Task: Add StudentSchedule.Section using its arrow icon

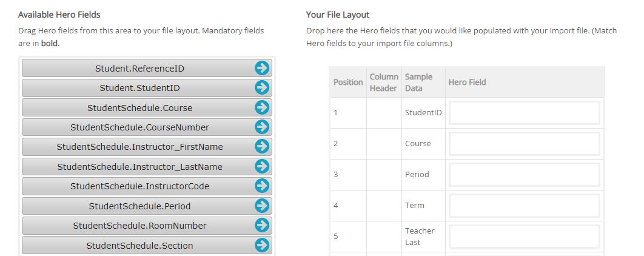Action: [x=262, y=245]
